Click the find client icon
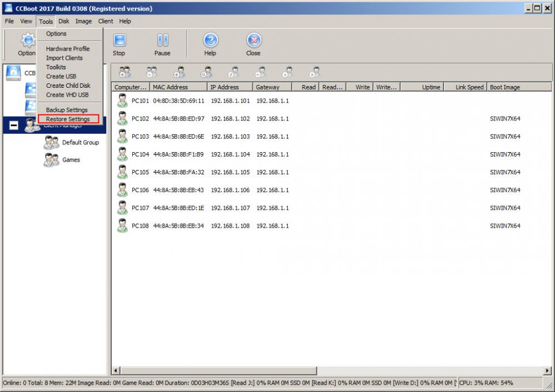 pyautogui.click(x=206, y=72)
